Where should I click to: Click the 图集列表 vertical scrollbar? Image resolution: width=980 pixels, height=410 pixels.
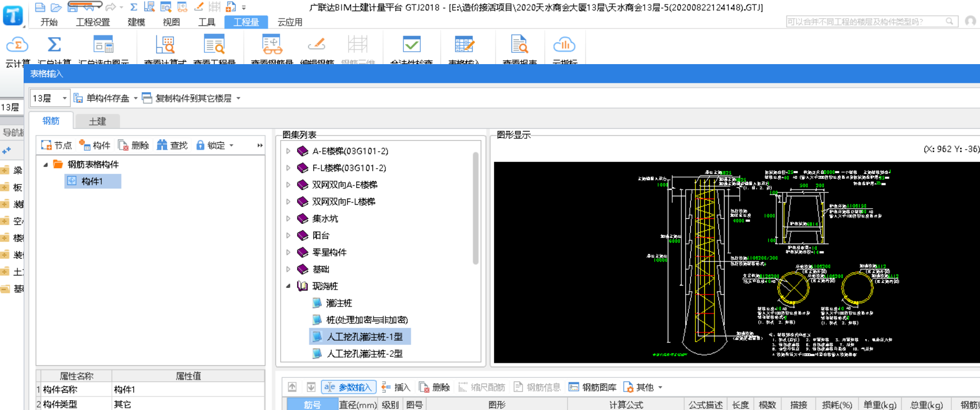pos(475,208)
